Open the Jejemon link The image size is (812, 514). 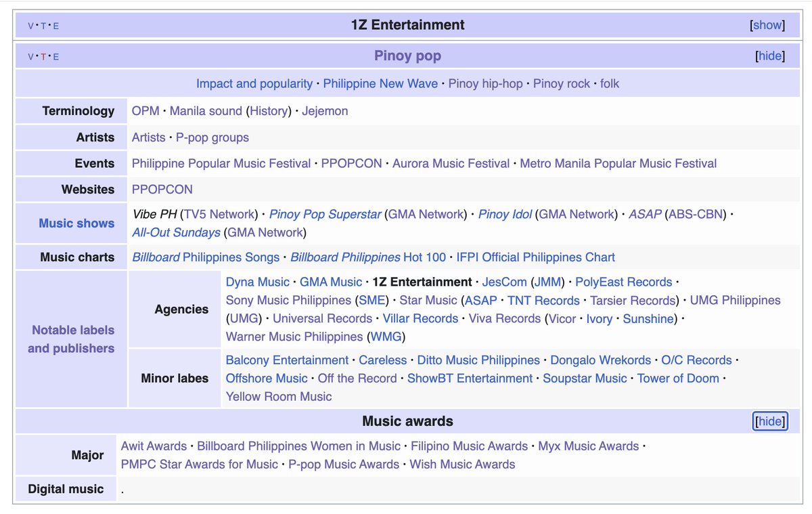[x=325, y=111]
